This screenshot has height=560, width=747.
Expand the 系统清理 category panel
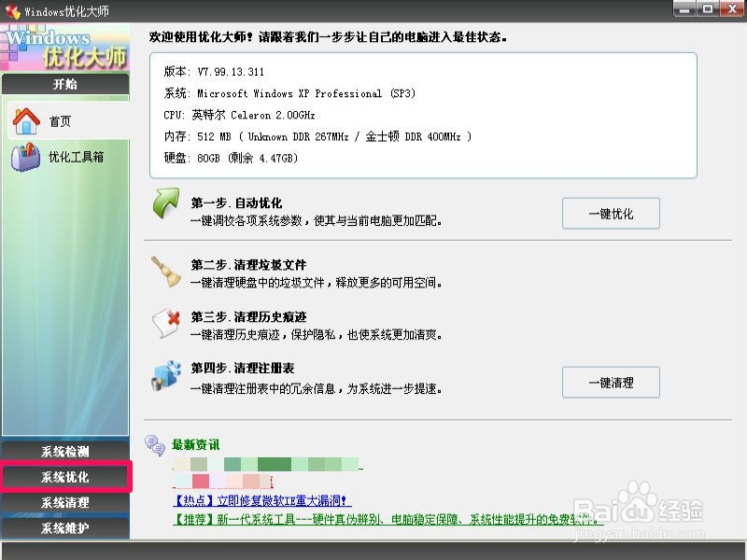pyautogui.click(x=65, y=504)
